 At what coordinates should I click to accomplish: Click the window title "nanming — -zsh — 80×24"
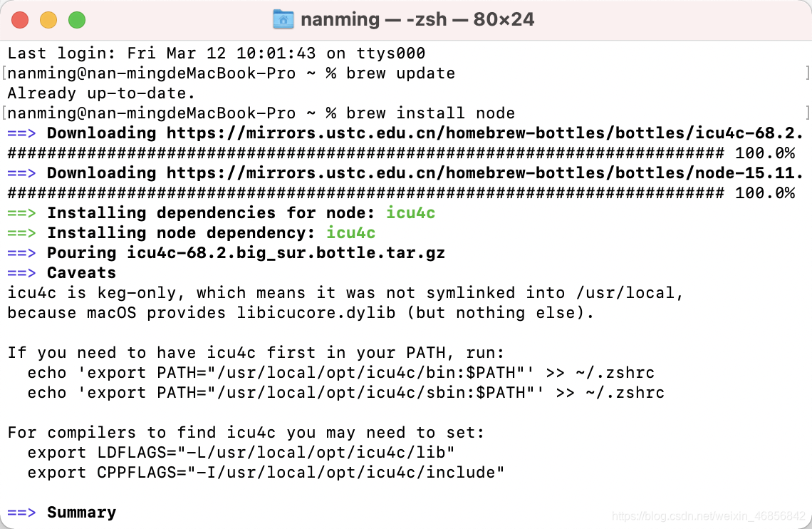tap(417, 19)
